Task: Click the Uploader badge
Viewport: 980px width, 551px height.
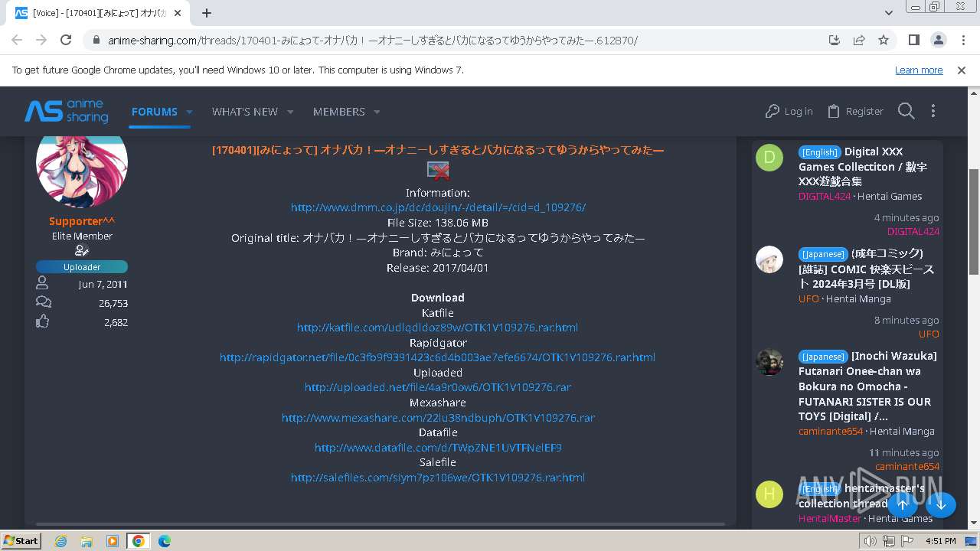Action: [x=82, y=267]
